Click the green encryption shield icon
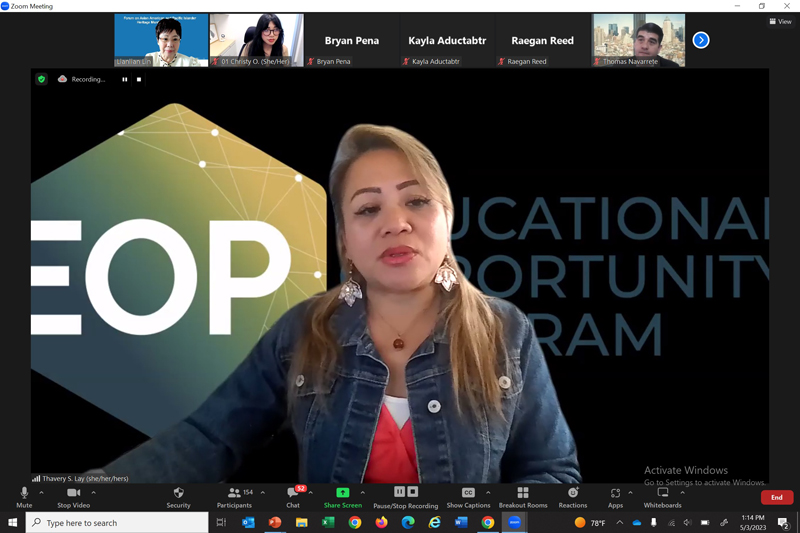Image resolution: width=800 pixels, height=533 pixels. (42, 79)
